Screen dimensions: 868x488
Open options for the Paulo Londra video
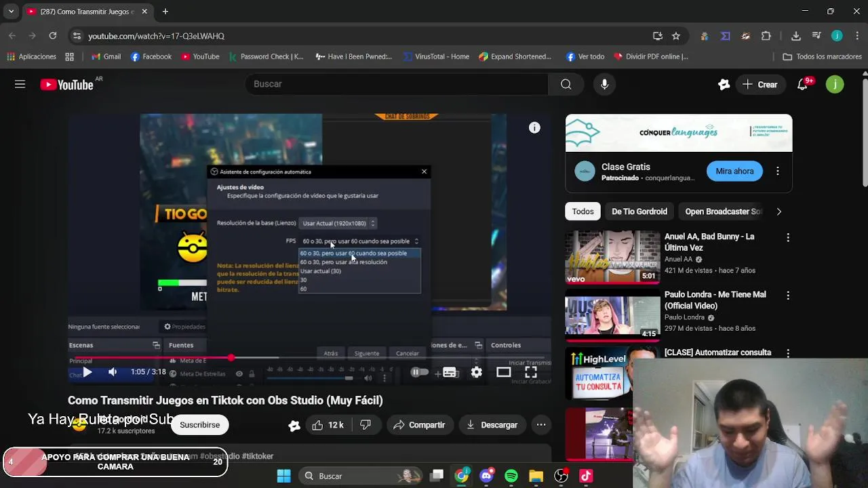pos(787,296)
